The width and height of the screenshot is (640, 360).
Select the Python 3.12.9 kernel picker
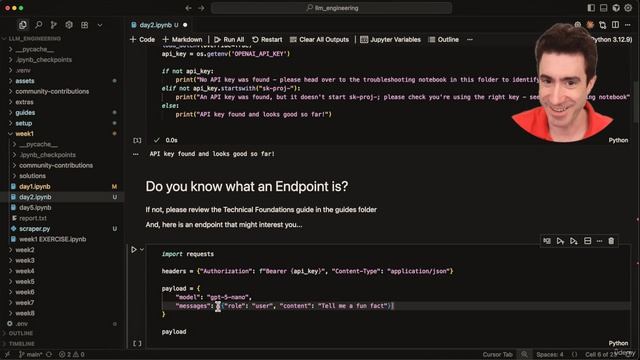click(x=611, y=40)
